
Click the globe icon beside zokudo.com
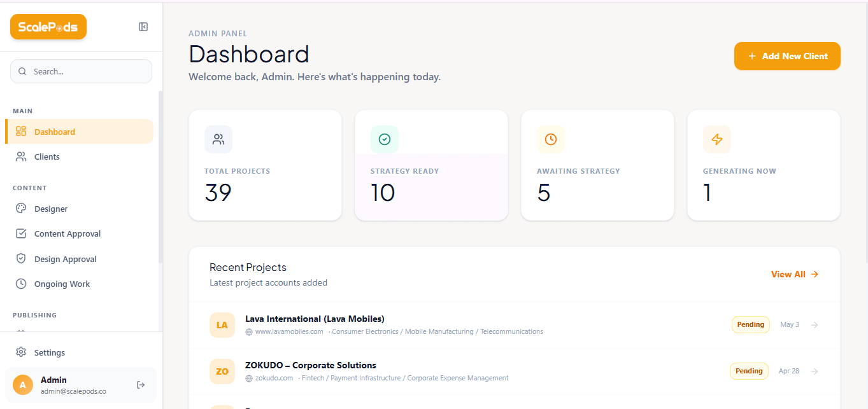[x=249, y=378]
